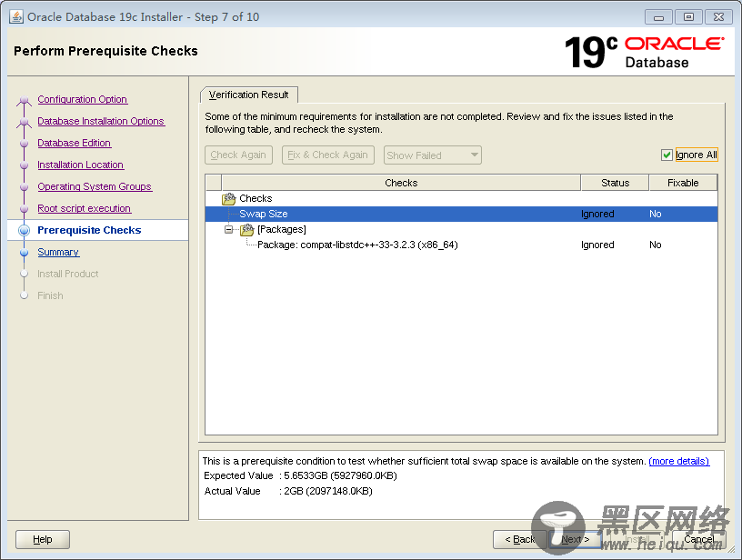Click the Checks column header

401,183
